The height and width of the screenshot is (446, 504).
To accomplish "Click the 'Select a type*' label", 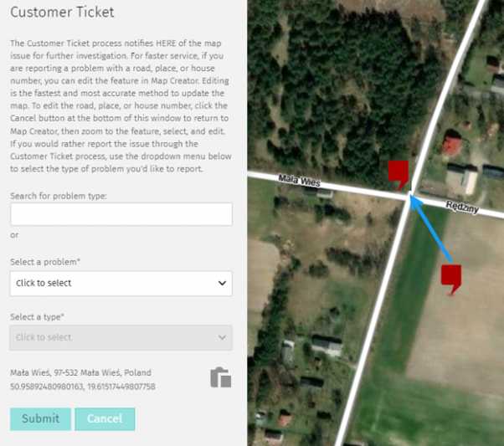I will pyautogui.click(x=38, y=317).
